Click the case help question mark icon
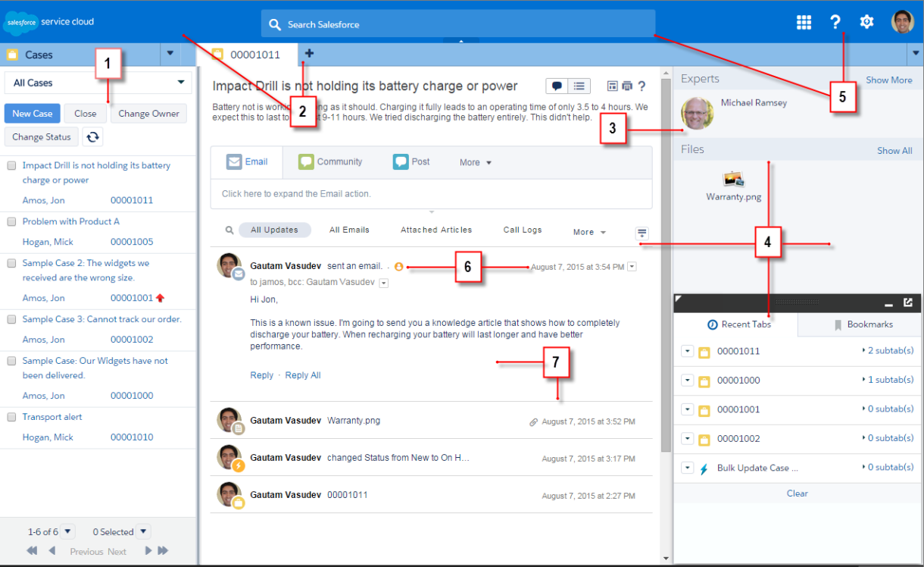 [x=641, y=86]
